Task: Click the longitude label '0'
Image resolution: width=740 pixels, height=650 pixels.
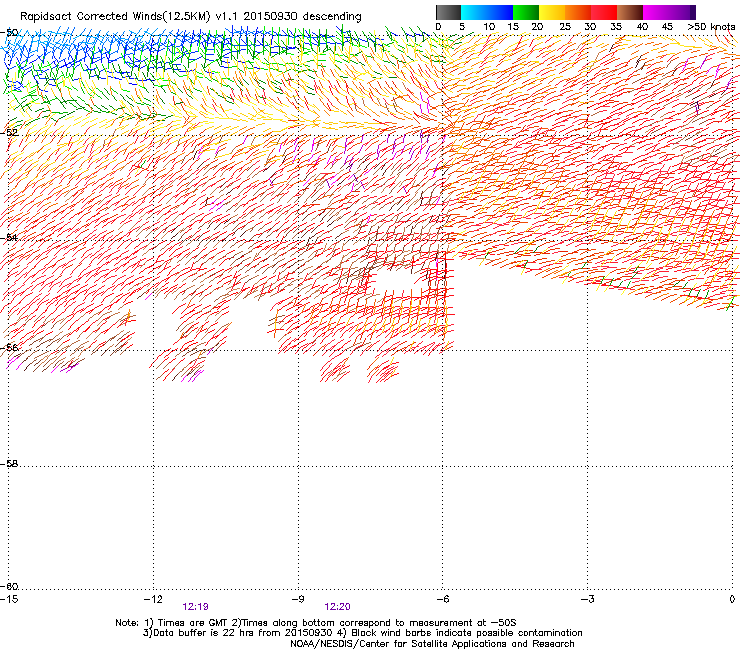Action: pyautogui.click(x=732, y=599)
